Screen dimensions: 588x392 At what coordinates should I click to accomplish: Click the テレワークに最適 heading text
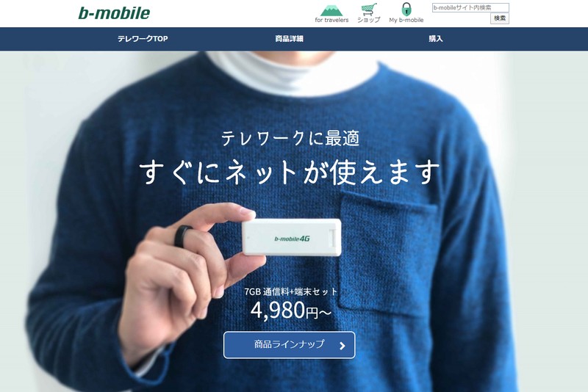pyautogui.click(x=290, y=138)
